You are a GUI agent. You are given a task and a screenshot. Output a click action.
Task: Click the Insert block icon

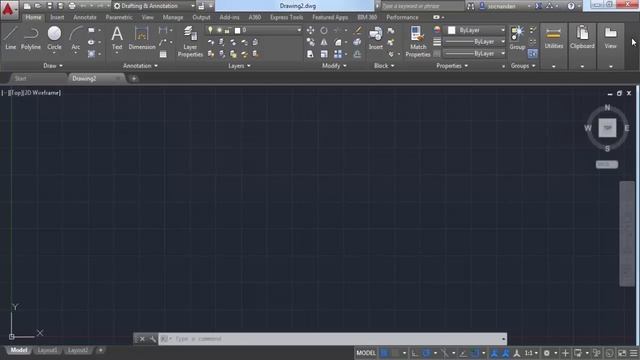(376, 38)
